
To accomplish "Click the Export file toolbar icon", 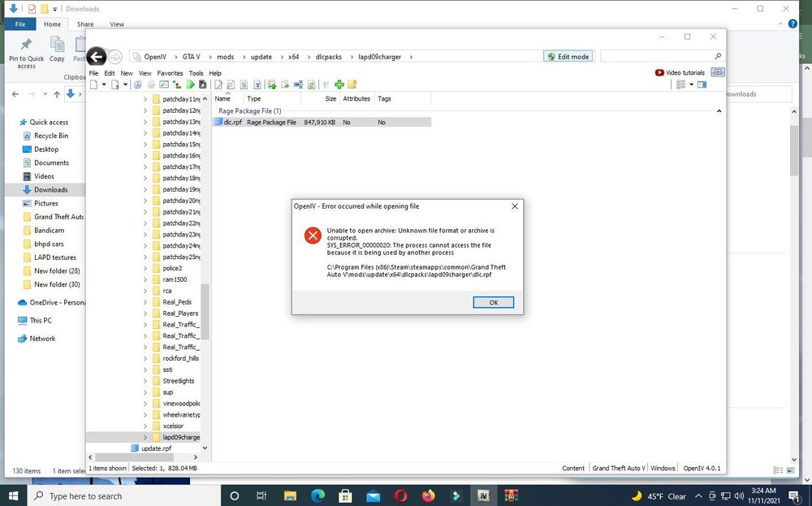I will [285, 84].
